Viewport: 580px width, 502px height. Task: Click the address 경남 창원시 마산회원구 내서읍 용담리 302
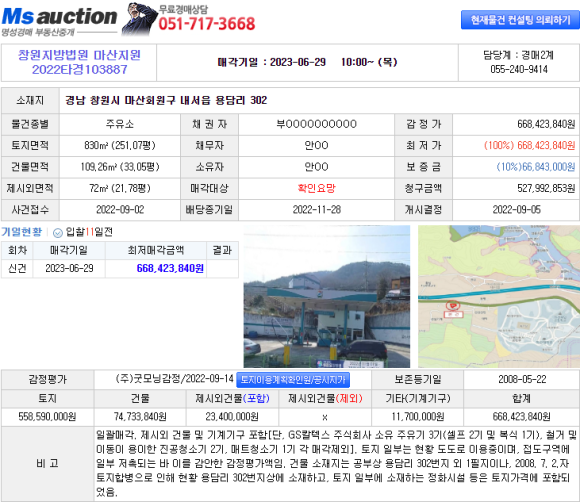[x=166, y=100]
